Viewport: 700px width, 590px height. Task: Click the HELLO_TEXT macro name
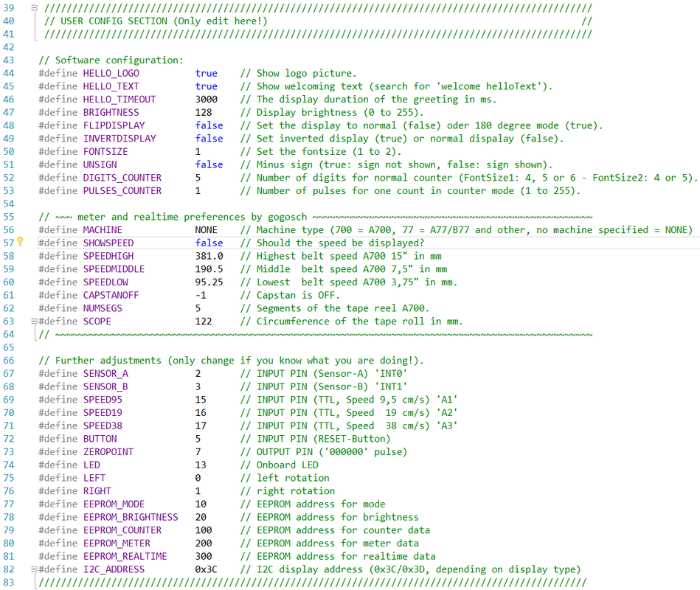point(111,86)
